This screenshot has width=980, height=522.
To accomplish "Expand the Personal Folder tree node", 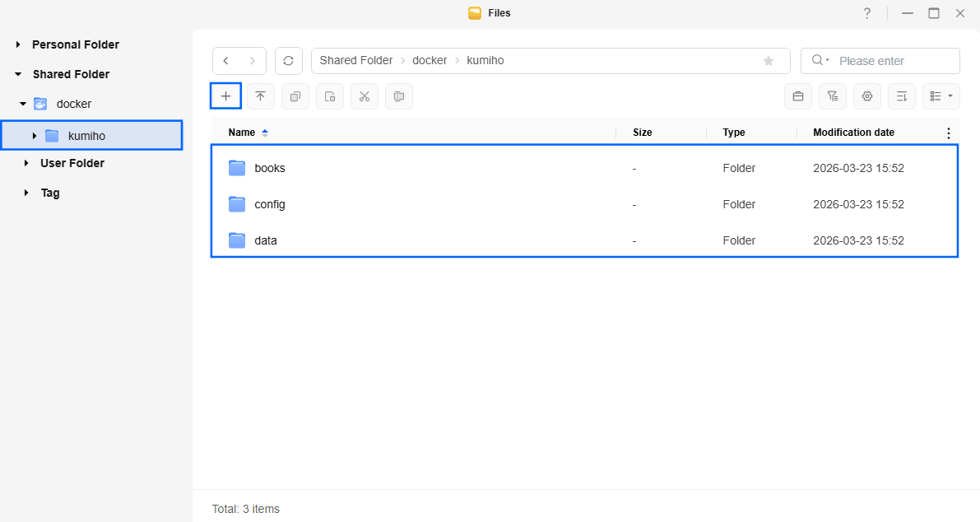I will [18, 44].
